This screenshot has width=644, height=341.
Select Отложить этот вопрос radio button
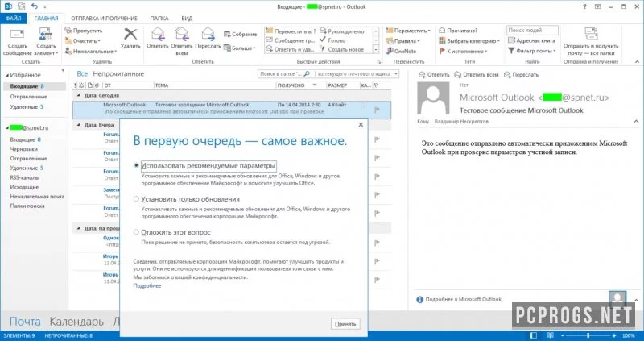point(136,232)
